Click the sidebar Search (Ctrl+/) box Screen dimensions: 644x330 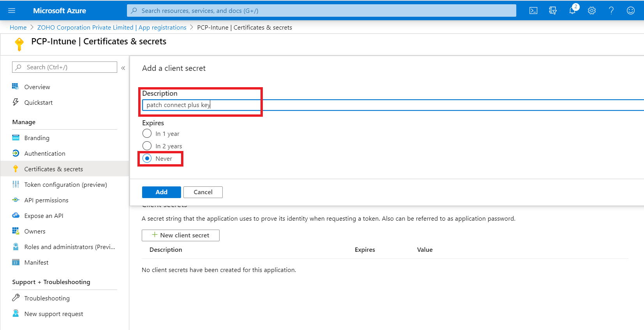click(65, 67)
